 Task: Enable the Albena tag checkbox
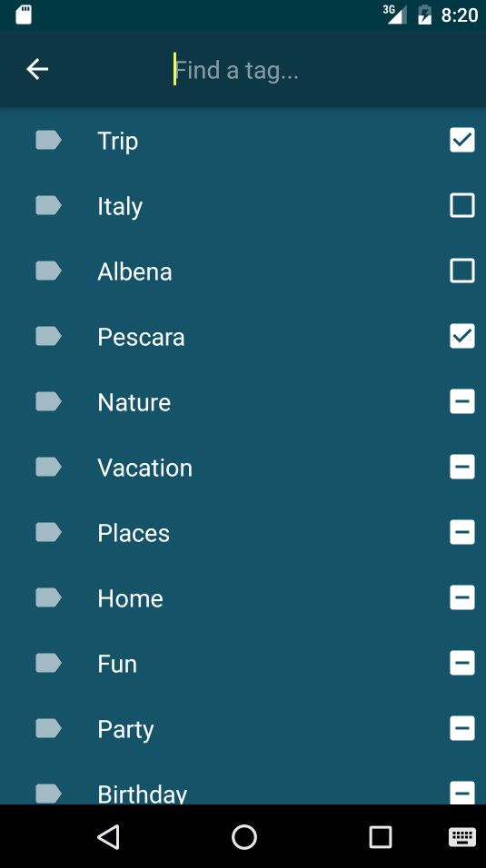point(462,271)
